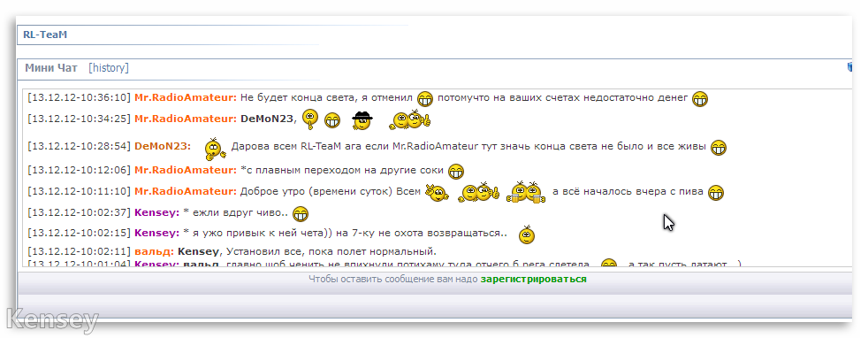Click Kensey name in 10:02:37 message

click(156, 212)
